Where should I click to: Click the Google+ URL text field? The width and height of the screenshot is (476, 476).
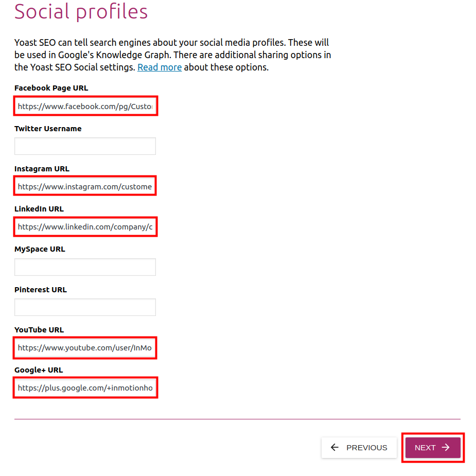pyautogui.click(x=85, y=388)
